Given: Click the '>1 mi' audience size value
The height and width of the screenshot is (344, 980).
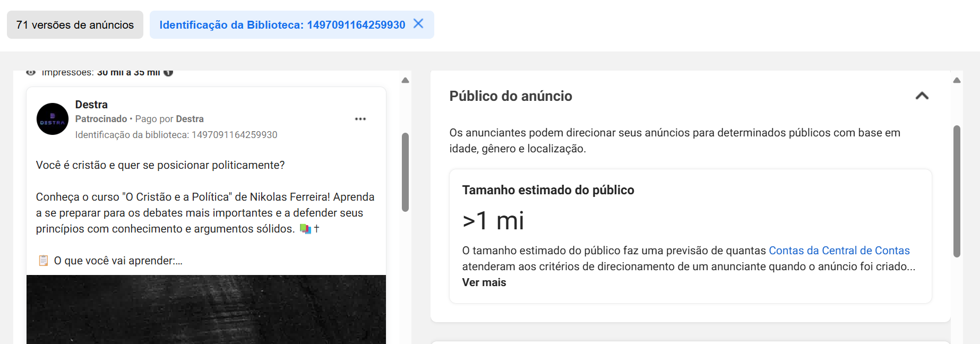Looking at the screenshot, I should tap(493, 221).
